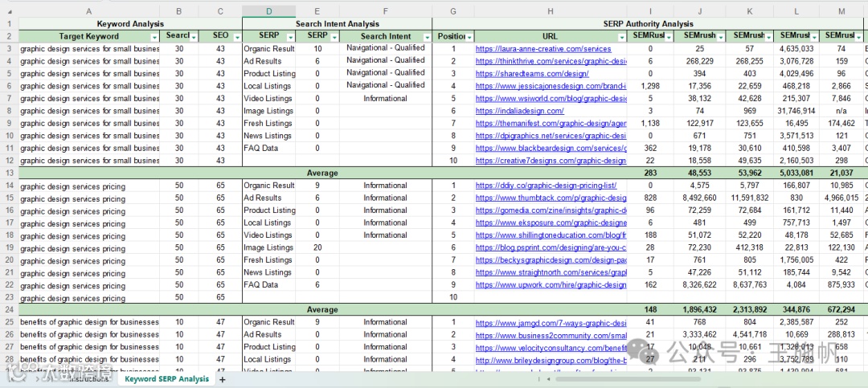This screenshot has height=388, width=868.
Task: Open the ddiy.co graphic-design-pricing-list link
Action: [546, 186]
